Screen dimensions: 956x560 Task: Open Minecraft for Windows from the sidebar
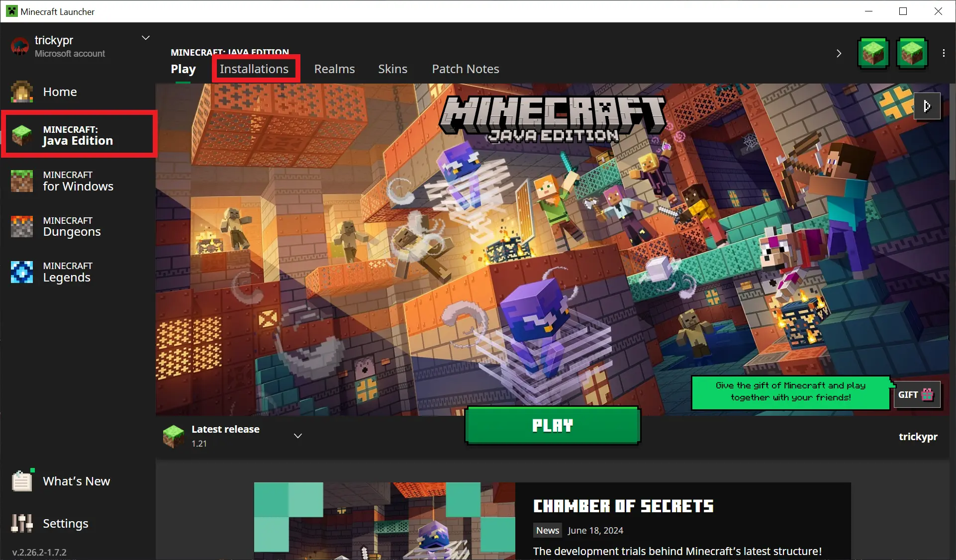[78, 181]
